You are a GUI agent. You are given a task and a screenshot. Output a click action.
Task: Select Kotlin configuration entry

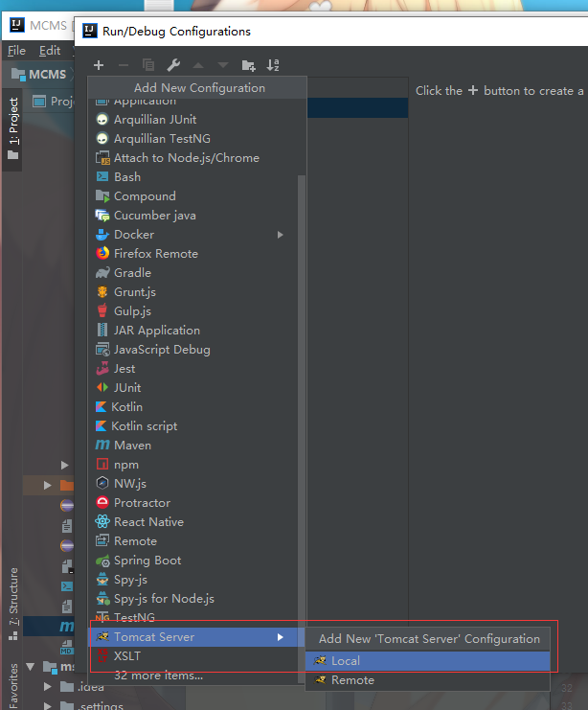pyautogui.click(x=193, y=407)
